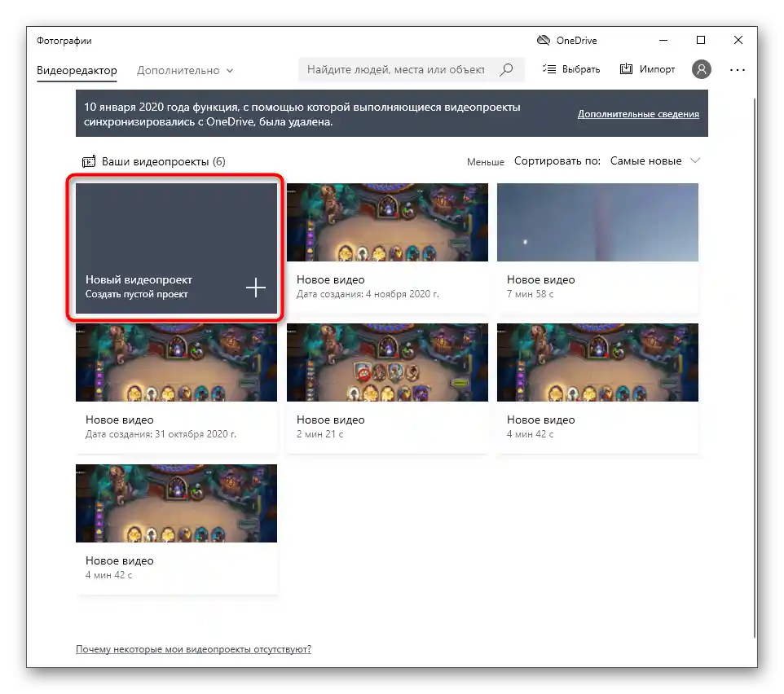Image resolution: width=784 pixels, height=694 pixels.
Task: Open the 2 мин 21 с video
Action: (387, 389)
